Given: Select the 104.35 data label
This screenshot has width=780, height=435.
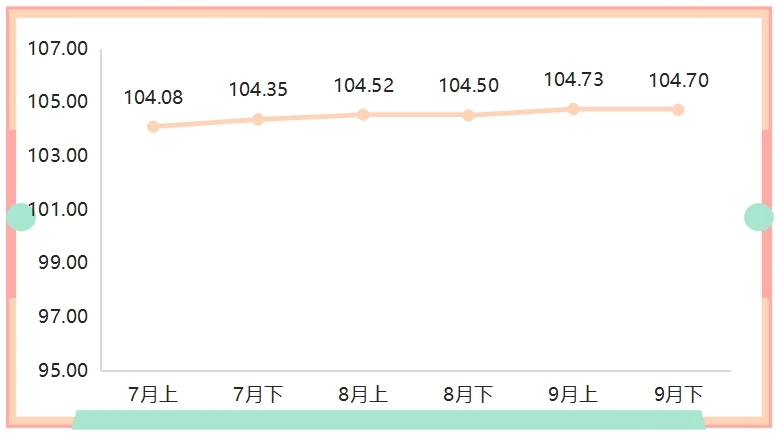Looking at the screenshot, I should (258, 89).
